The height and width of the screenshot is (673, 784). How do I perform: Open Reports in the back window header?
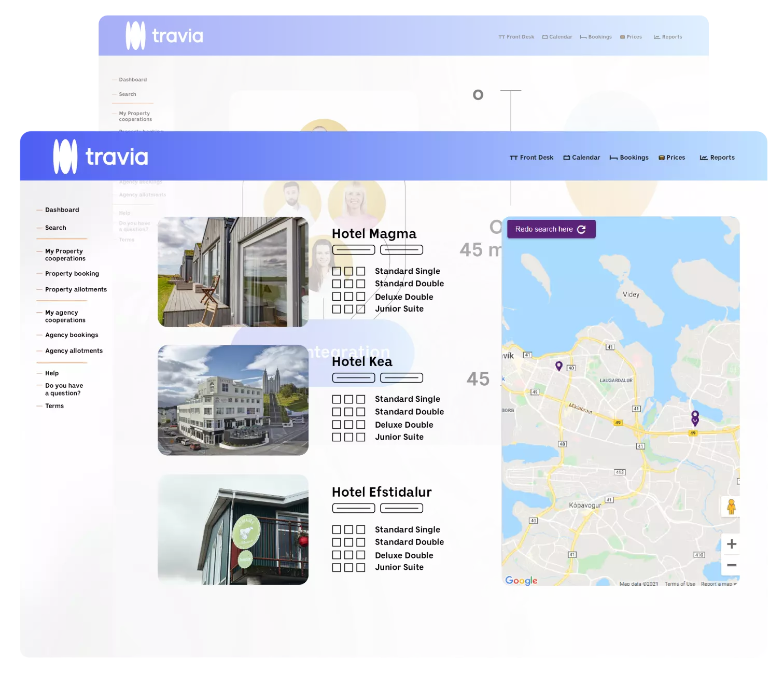668,37
